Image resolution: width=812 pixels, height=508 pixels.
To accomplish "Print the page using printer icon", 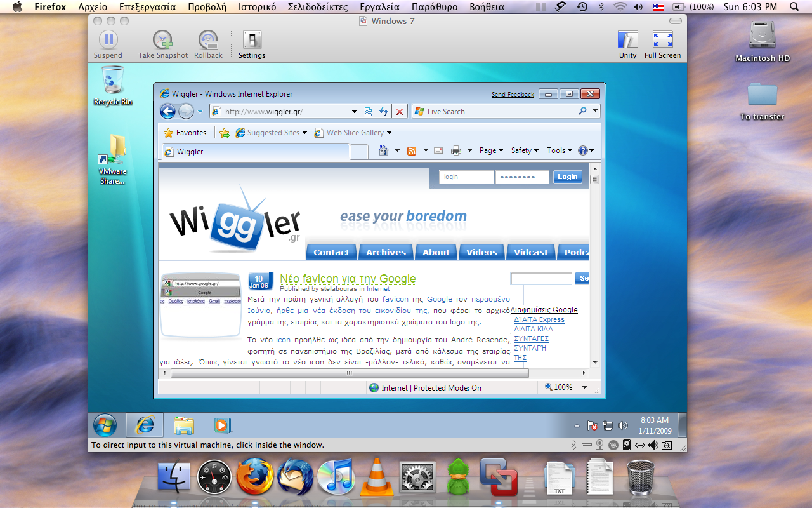I will click(456, 150).
